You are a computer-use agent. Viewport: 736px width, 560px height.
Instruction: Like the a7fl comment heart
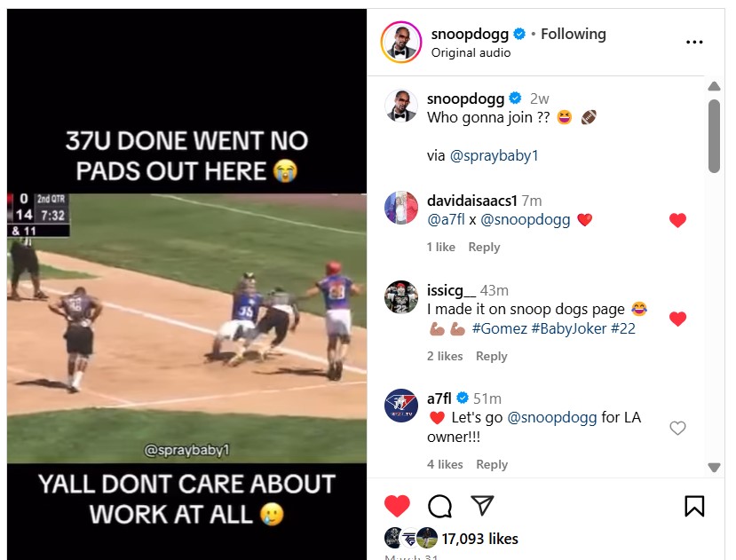(x=677, y=428)
